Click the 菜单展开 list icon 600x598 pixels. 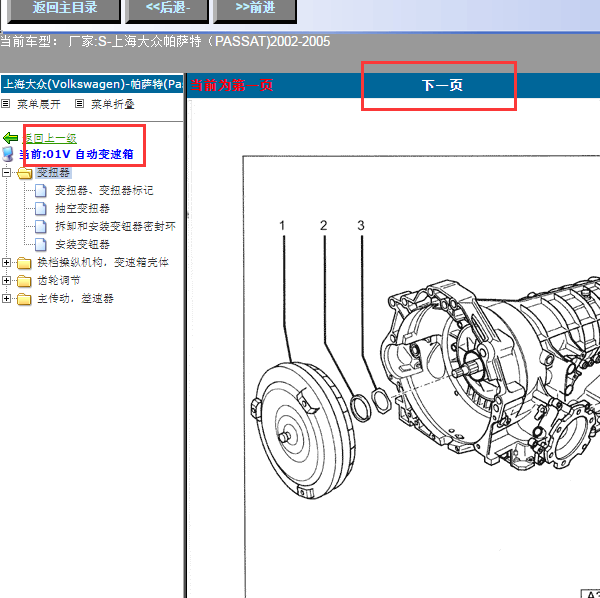pyautogui.click(x=5, y=104)
